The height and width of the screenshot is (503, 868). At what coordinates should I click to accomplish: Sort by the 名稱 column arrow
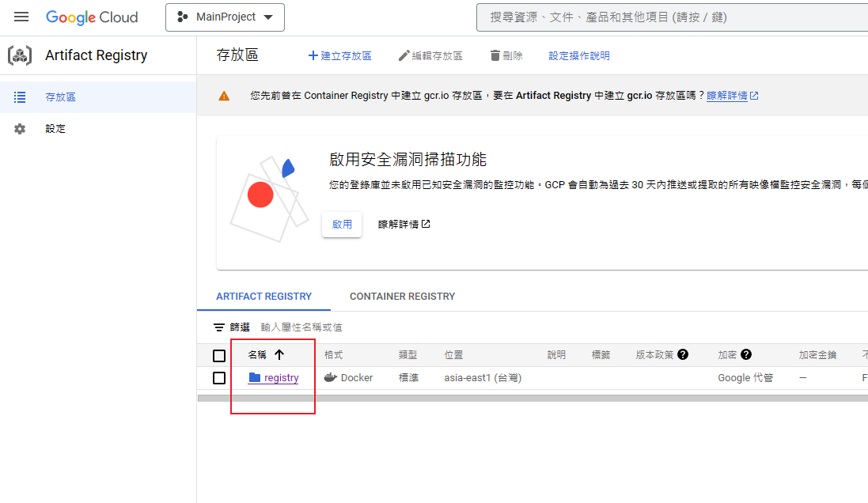(279, 354)
